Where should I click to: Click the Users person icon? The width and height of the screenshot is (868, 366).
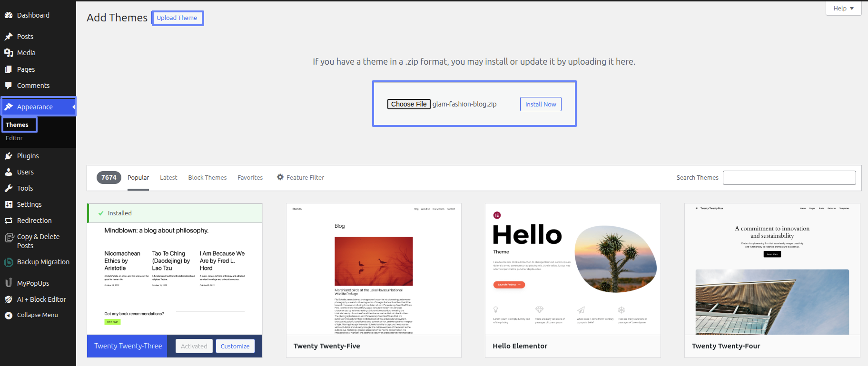[9, 172]
